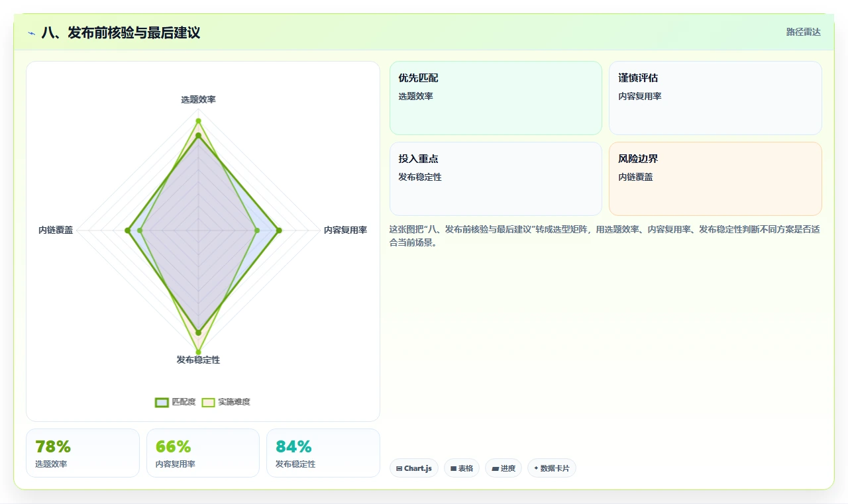The width and height of the screenshot is (848, 504).
Task: Click 匹配度 data point on 内容复用率 axis
Action: [x=279, y=230]
